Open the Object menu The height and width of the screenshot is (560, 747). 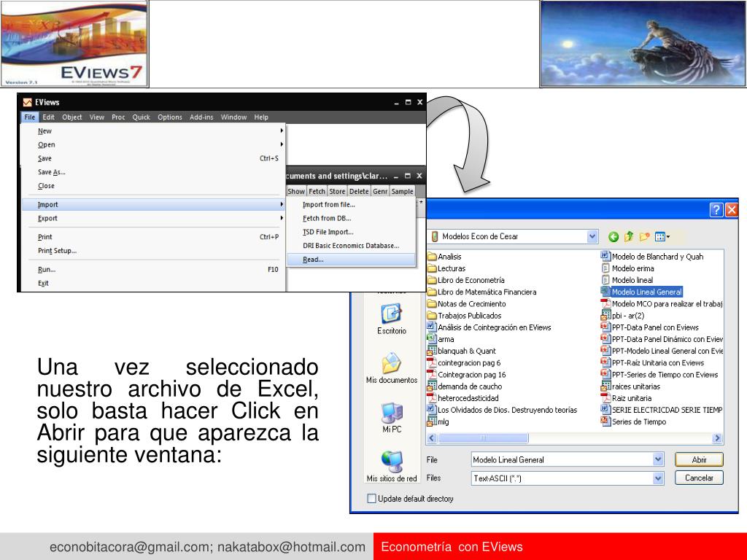(72, 117)
